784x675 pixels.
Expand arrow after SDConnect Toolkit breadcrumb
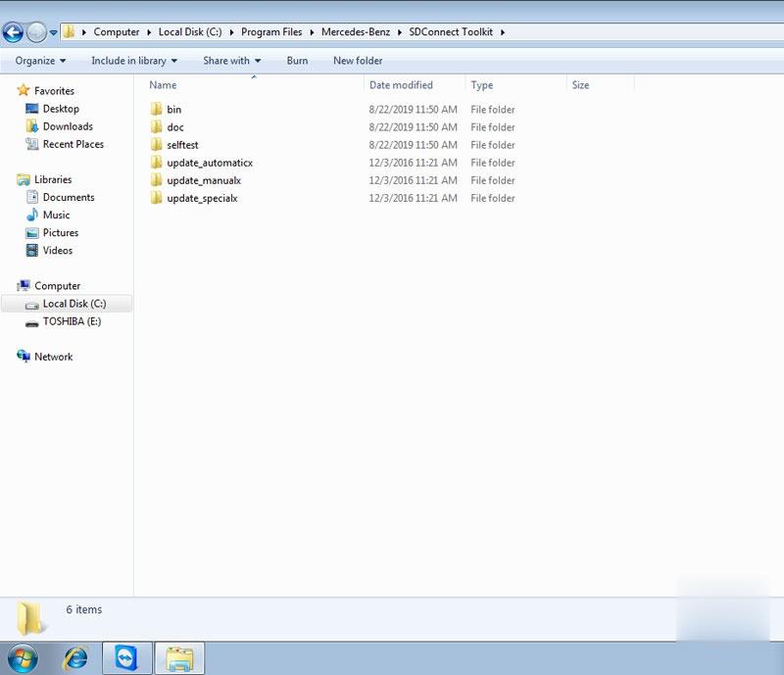[x=503, y=32]
